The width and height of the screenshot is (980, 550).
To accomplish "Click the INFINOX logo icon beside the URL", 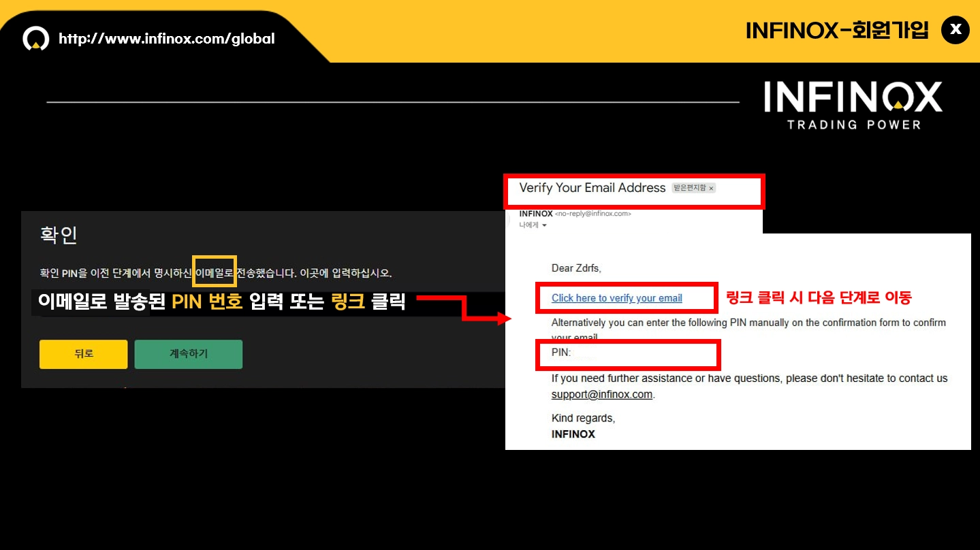I will [36, 39].
